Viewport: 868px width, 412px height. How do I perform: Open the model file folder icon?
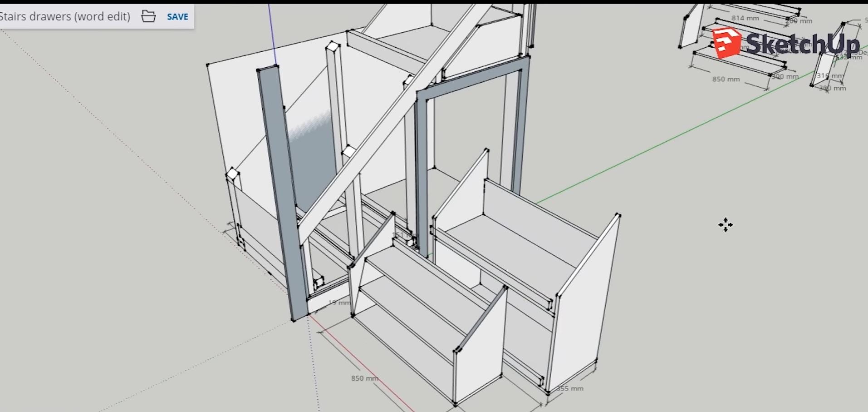point(148,16)
